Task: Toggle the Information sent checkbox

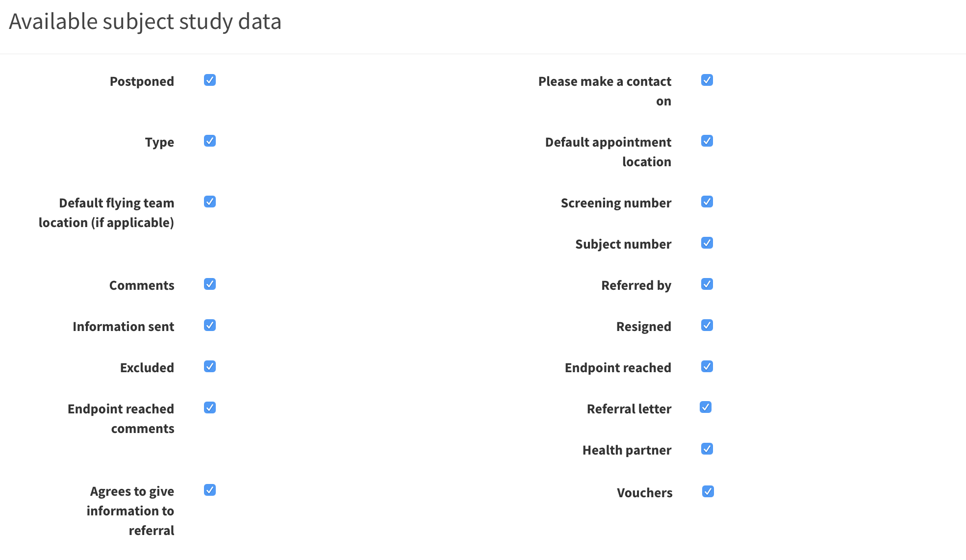Action: tap(210, 325)
